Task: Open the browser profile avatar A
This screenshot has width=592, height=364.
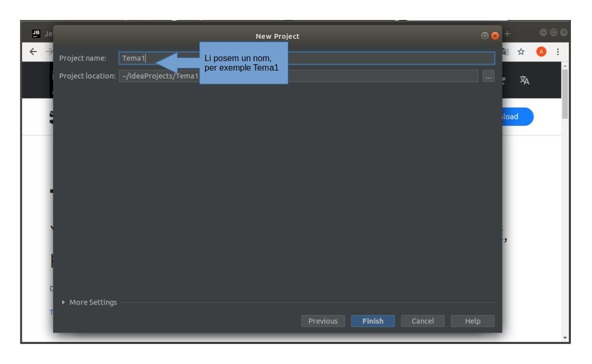Action: [x=541, y=52]
